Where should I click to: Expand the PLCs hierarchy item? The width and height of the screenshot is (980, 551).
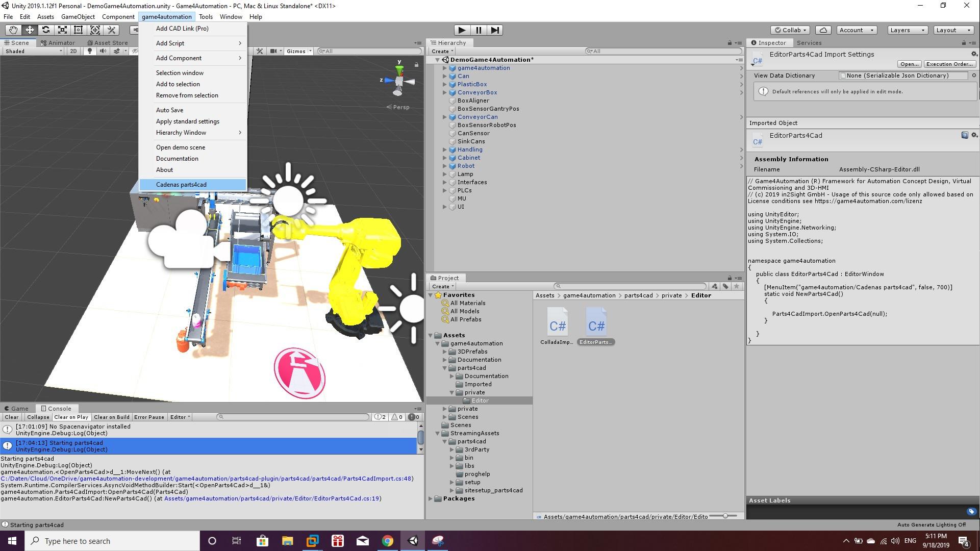click(445, 190)
